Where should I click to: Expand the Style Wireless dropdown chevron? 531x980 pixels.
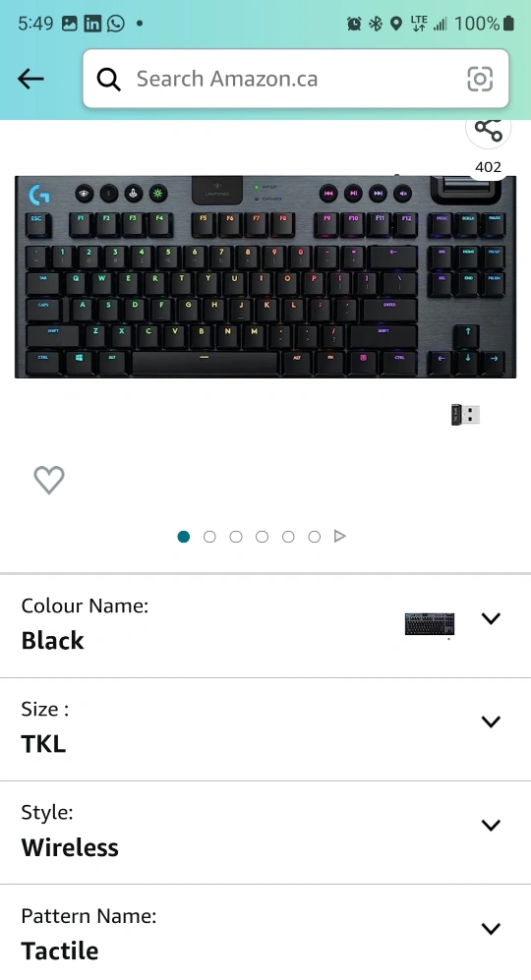491,825
